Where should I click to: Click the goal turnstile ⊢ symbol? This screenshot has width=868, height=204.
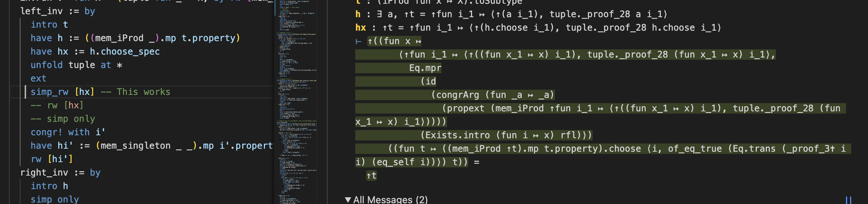359,41
